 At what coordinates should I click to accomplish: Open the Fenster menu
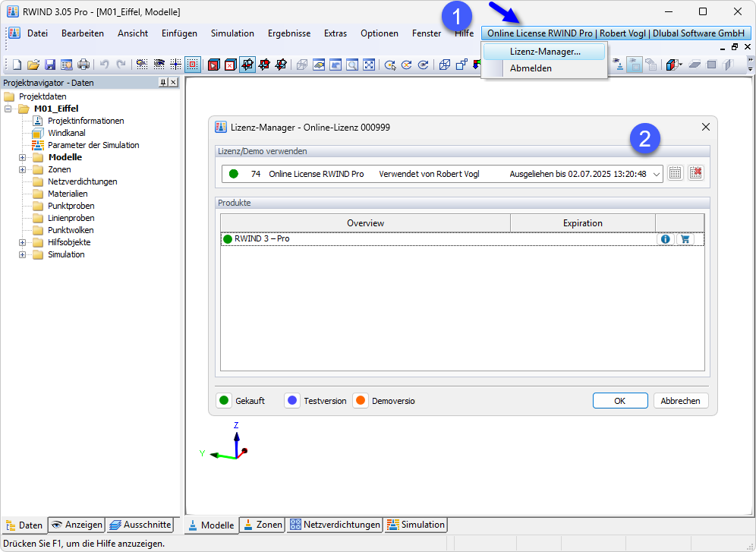[x=427, y=33]
